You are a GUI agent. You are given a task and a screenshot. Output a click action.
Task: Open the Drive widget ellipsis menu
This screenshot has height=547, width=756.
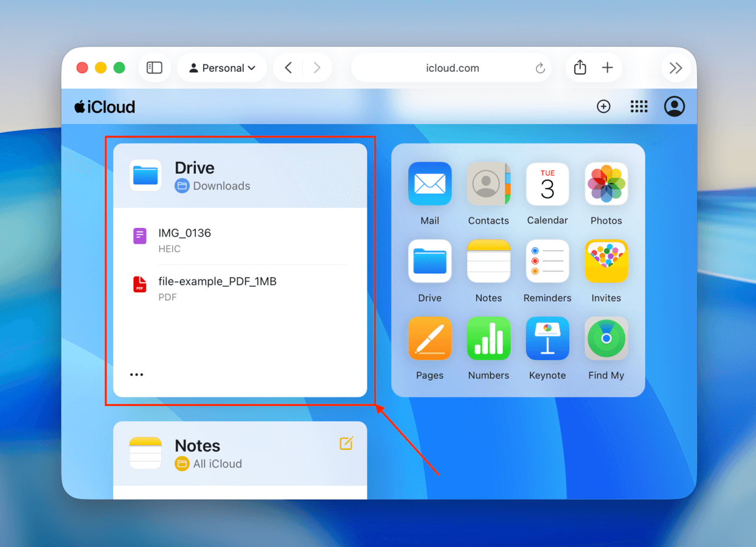(136, 374)
